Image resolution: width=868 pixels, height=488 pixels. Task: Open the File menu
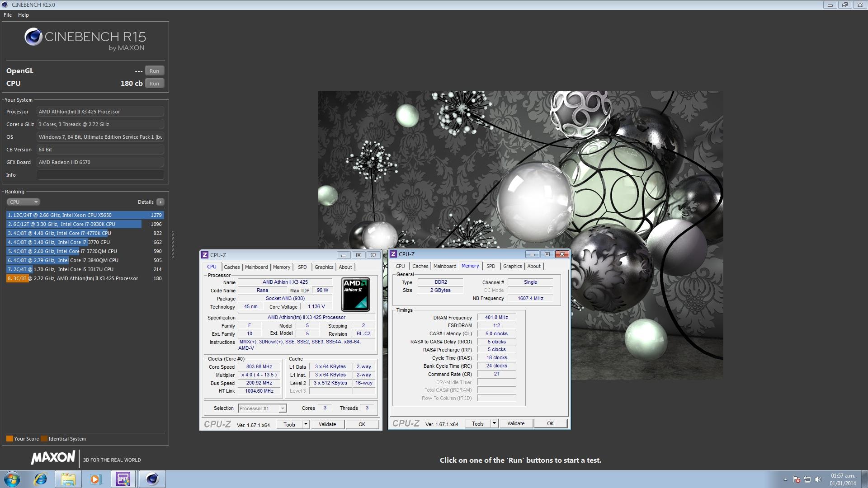[8, 15]
